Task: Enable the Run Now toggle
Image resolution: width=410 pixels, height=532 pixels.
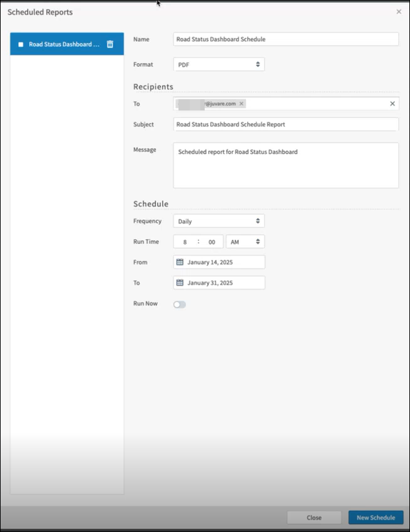Action: point(180,304)
